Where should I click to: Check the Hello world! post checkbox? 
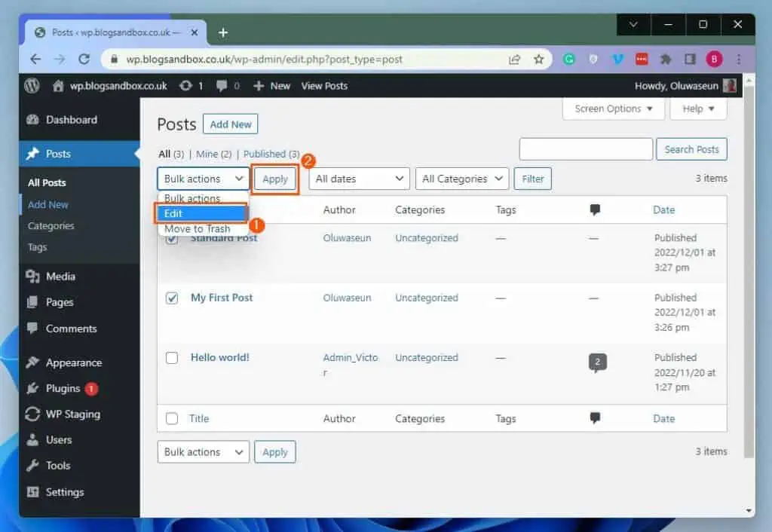point(172,357)
